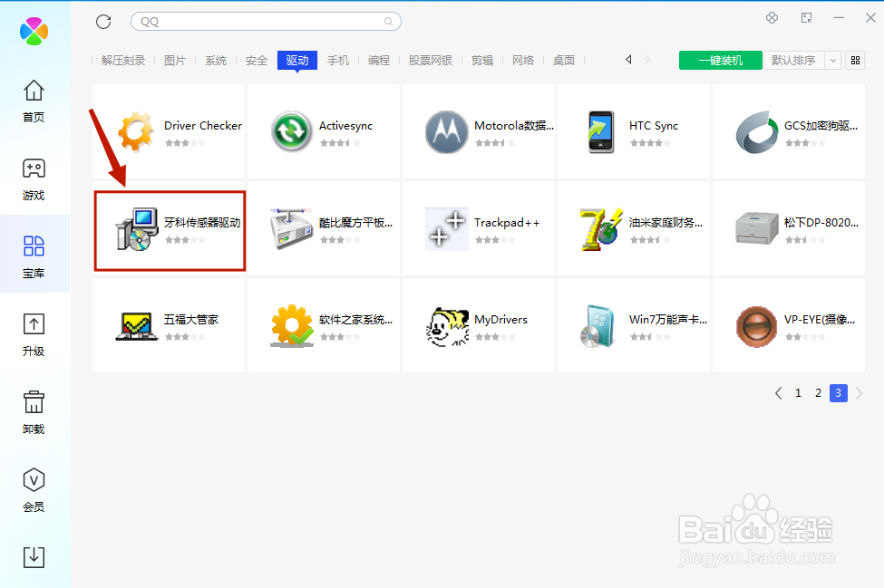The width and height of the screenshot is (884, 588).
Task: Click the colorful software manager logo
Action: (x=34, y=31)
